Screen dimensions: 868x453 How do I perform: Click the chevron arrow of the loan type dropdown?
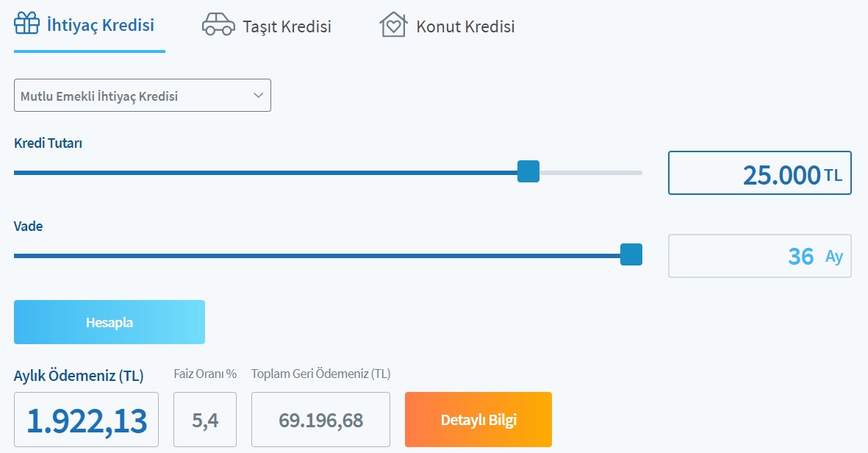click(x=258, y=96)
